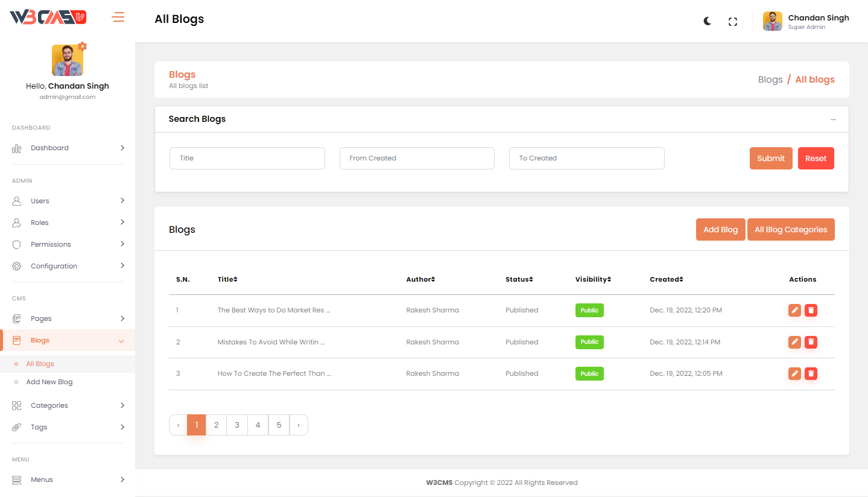Click the edit pencil icon for blog 1
The width and height of the screenshot is (868, 497).
tap(794, 310)
